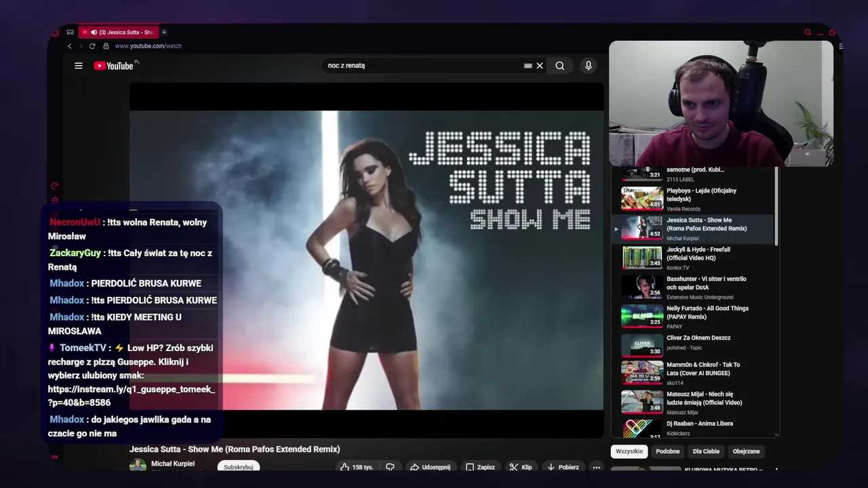
Task: Click the playlist panel scrollbar
Action: [x=776, y=207]
